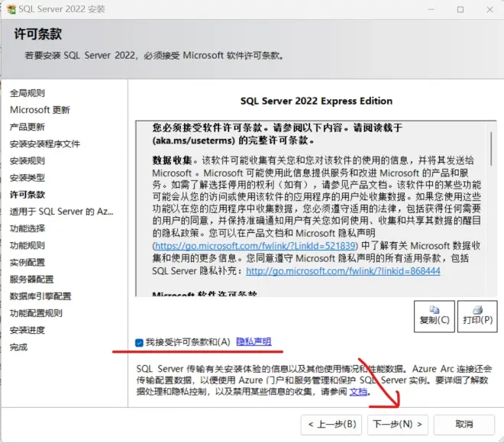Close the SQL Server 2022 安装 window
The height and width of the screenshot is (443, 504).
[x=489, y=9]
